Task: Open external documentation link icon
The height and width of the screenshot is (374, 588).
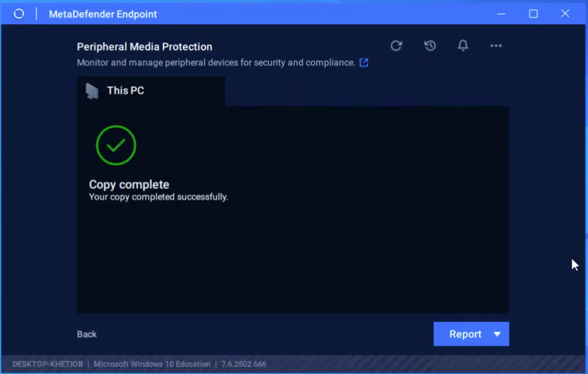Action: pyautogui.click(x=364, y=63)
